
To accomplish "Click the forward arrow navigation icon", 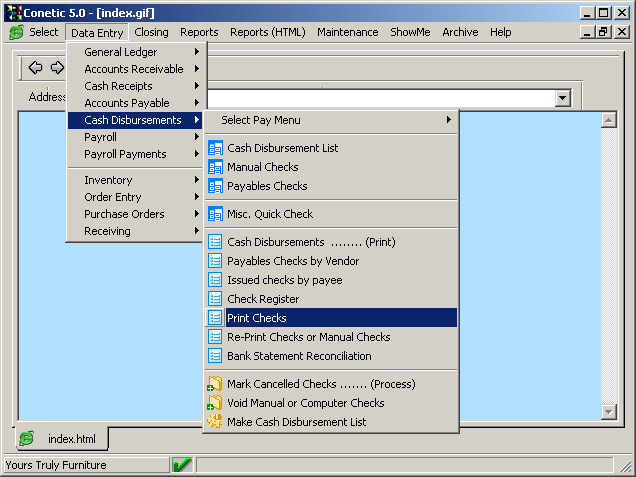I will click(57, 68).
